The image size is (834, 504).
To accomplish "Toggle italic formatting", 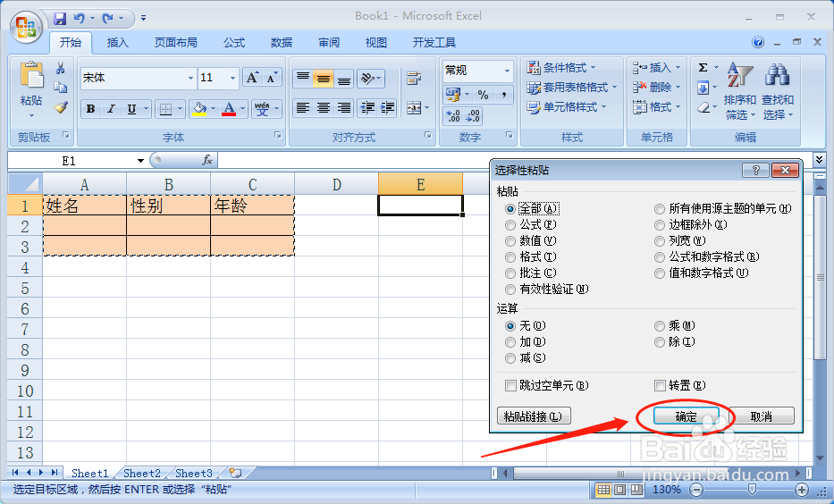I will coord(111,109).
